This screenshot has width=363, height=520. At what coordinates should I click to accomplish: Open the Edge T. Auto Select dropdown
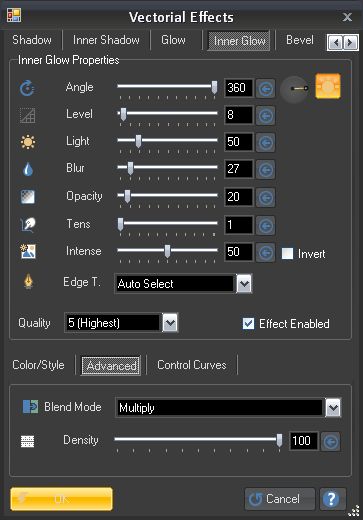(x=244, y=284)
